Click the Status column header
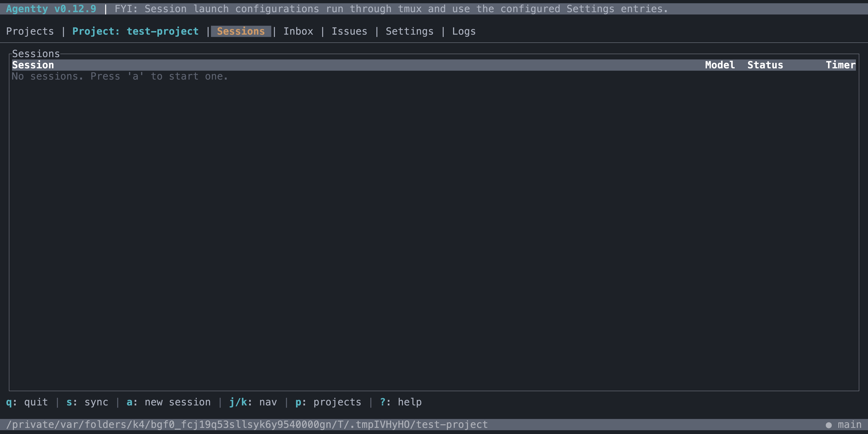The image size is (868, 434). point(765,65)
